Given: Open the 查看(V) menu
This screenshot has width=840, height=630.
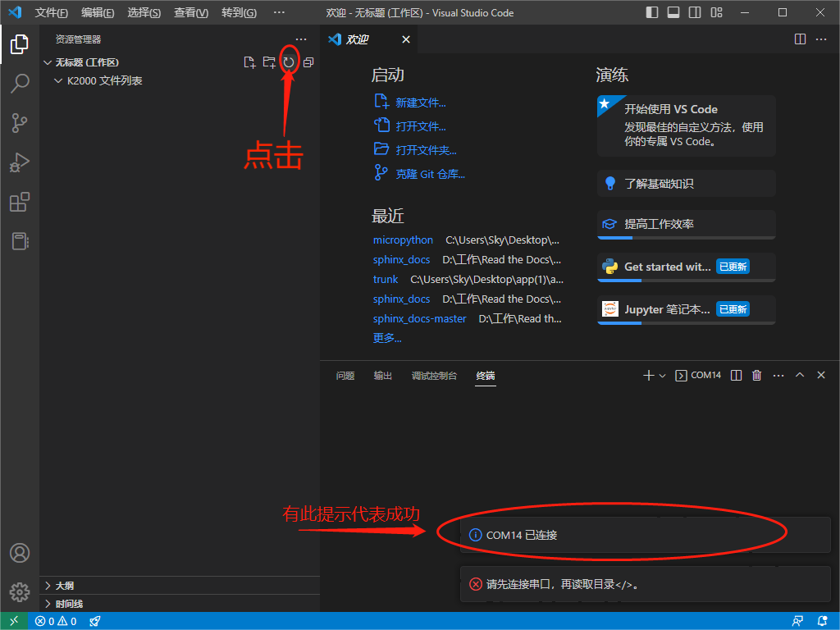Looking at the screenshot, I should [x=190, y=12].
